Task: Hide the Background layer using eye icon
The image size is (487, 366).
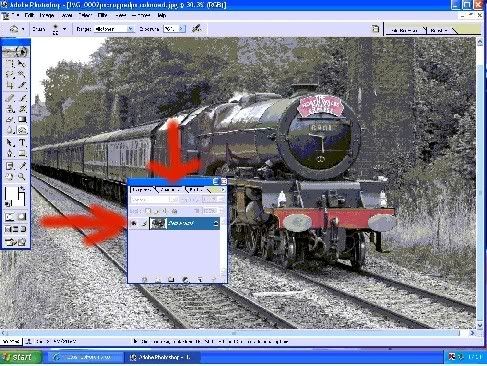Action: click(134, 223)
